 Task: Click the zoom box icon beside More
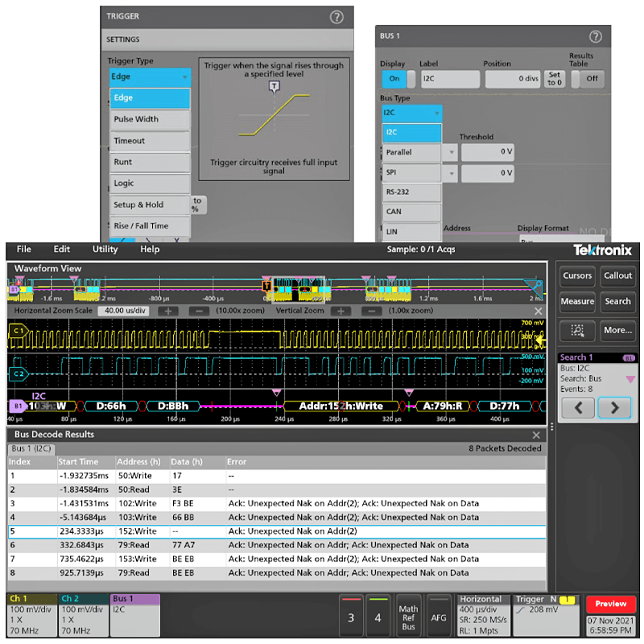[x=577, y=330]
